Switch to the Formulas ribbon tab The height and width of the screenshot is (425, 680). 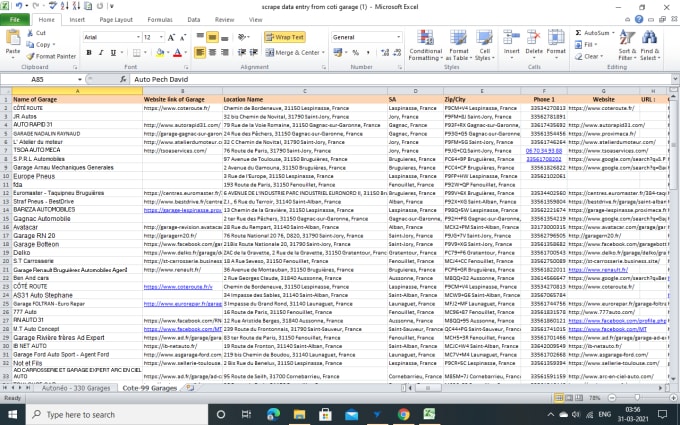click(160, 20)
